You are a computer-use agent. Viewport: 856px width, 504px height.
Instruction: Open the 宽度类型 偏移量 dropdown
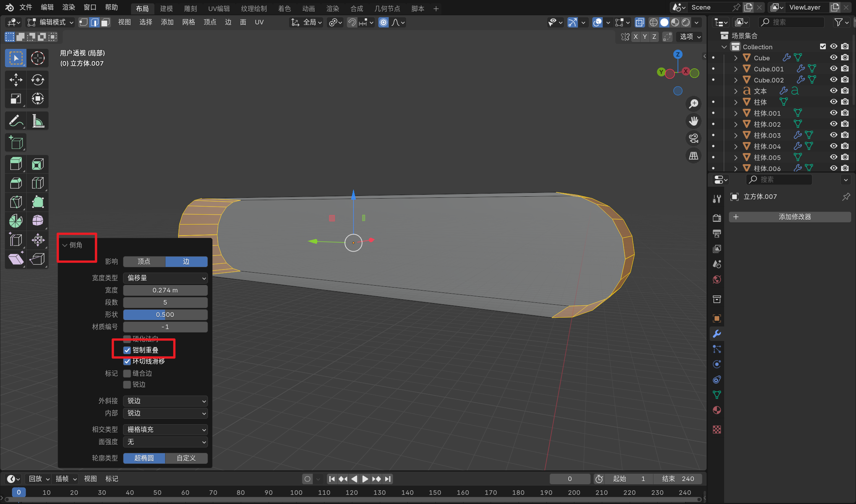pyautogui.click(x=165, y=278)
